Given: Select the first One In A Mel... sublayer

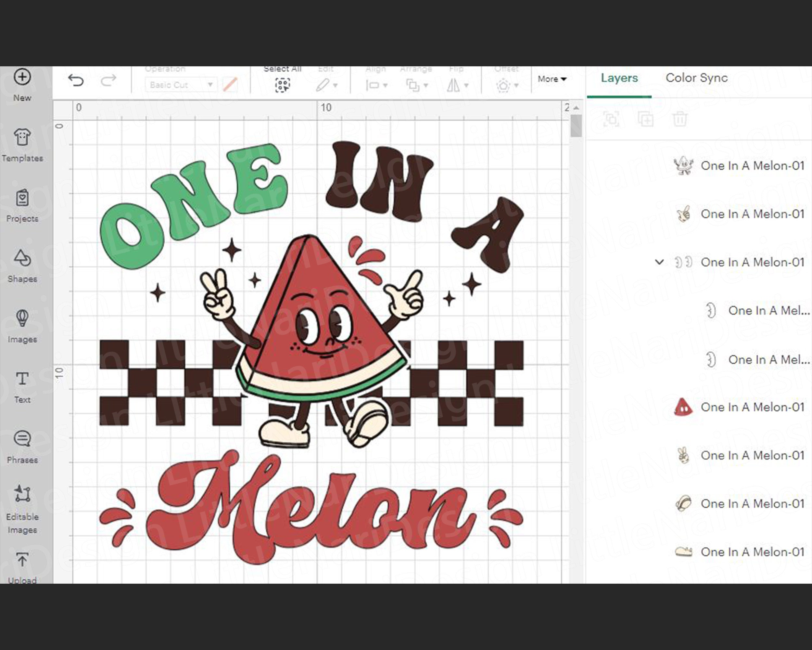Looking at the screenshot, I should (757, 310).
